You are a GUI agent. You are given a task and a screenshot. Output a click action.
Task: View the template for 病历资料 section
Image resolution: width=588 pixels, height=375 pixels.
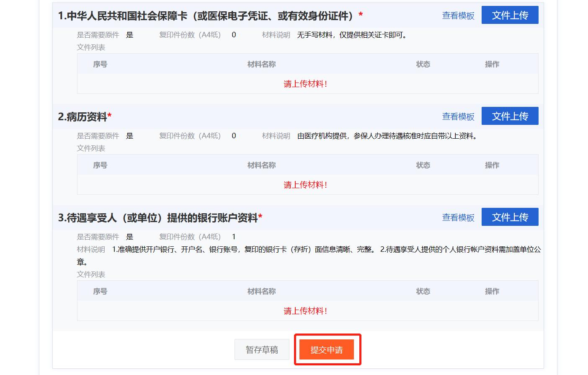(x=458, y=117)
